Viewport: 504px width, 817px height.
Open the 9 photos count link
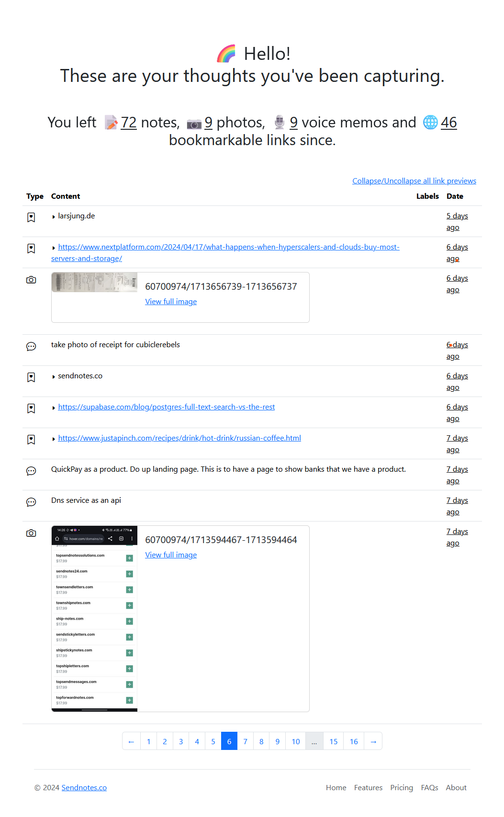coord(209,123)
